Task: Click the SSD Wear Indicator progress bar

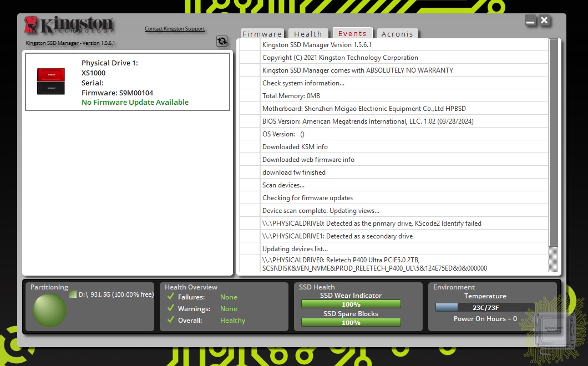Action: [351, 304]
